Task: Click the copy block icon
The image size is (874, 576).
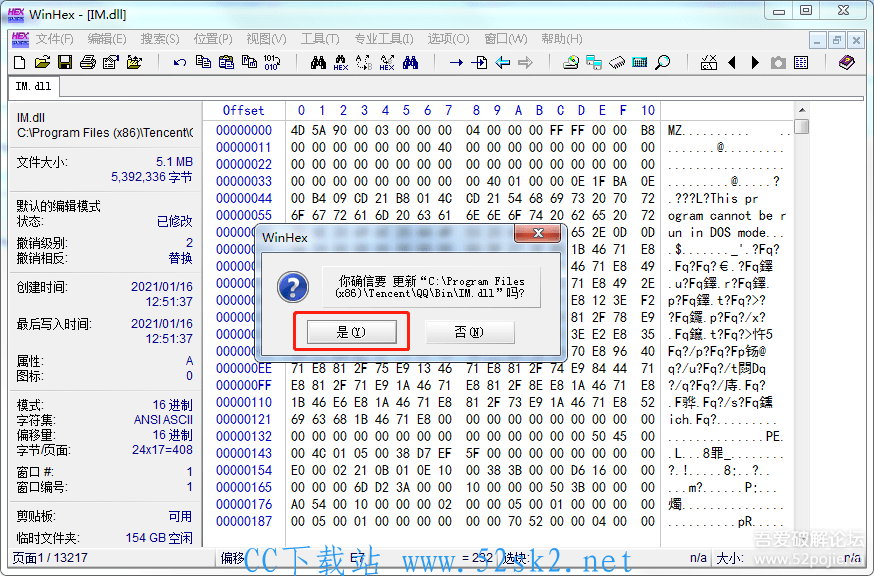Action: [203, 62]
